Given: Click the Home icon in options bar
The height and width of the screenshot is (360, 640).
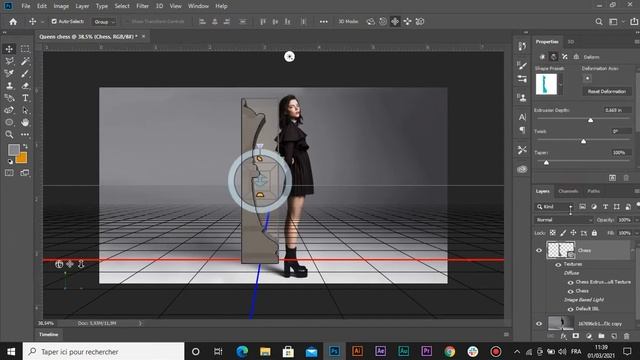Looking at the screenshot, I should coord(13,22).
